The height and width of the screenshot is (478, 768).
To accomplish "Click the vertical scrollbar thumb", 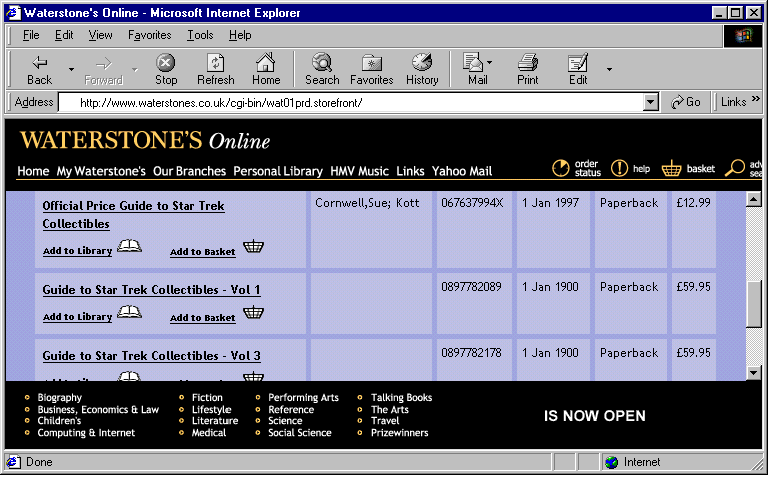I will tap(753, 303).
